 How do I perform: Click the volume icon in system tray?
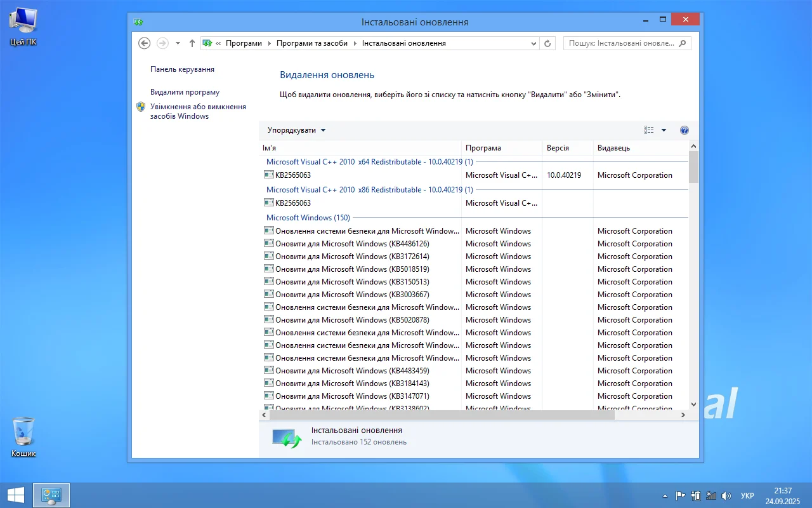click(726, 495)
